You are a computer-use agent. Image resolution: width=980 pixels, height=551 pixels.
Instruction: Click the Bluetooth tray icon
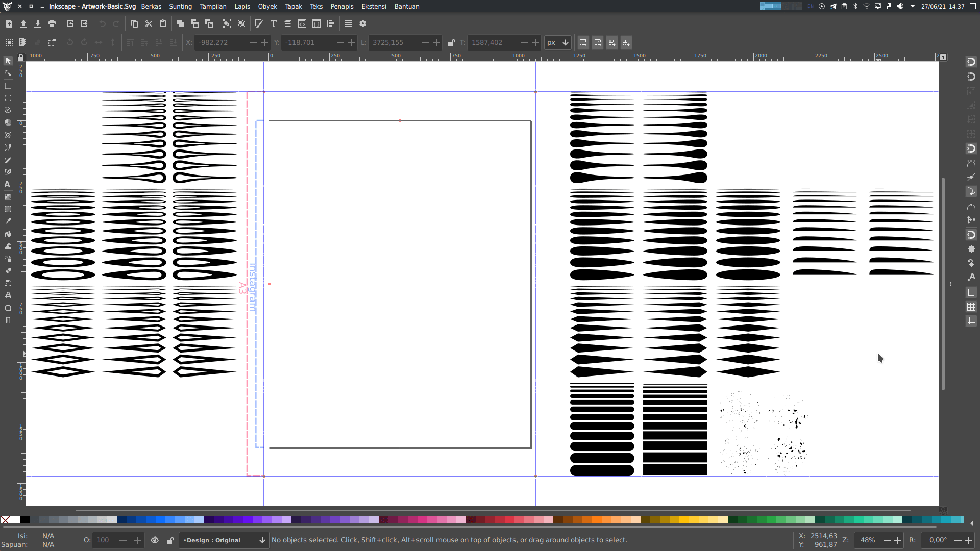855,6
